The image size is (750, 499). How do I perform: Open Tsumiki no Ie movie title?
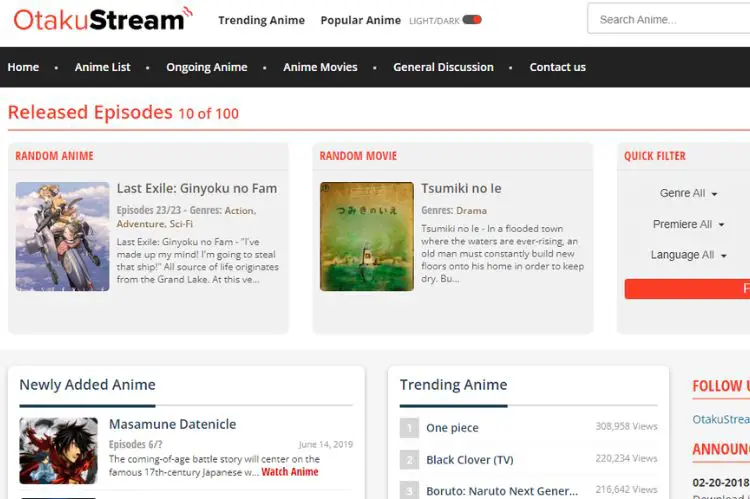[x=461, y=189]
